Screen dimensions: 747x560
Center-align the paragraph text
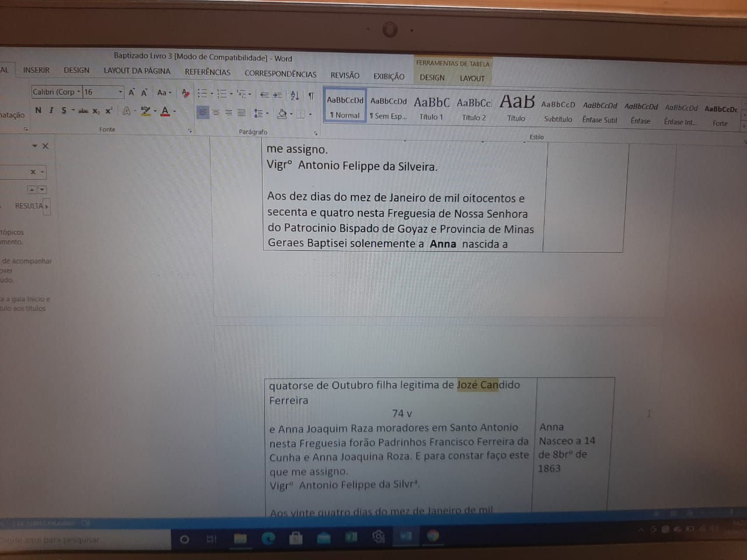(216, 113)
